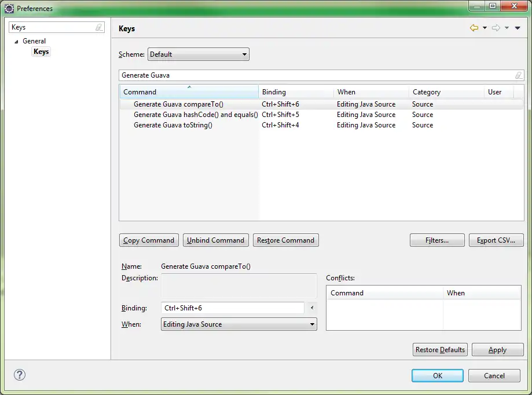This screenshot has height=395, width=532.
Task: Collapse the General tree node
Action: (16, 41)
